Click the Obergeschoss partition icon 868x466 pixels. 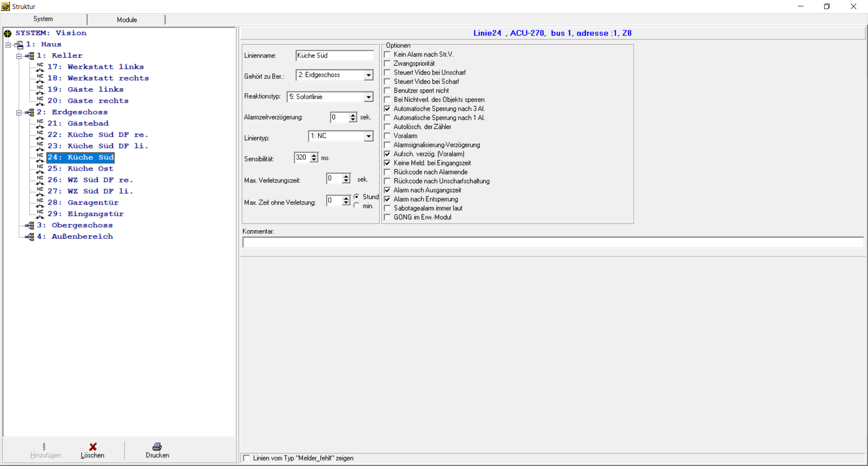pos(30,225)
